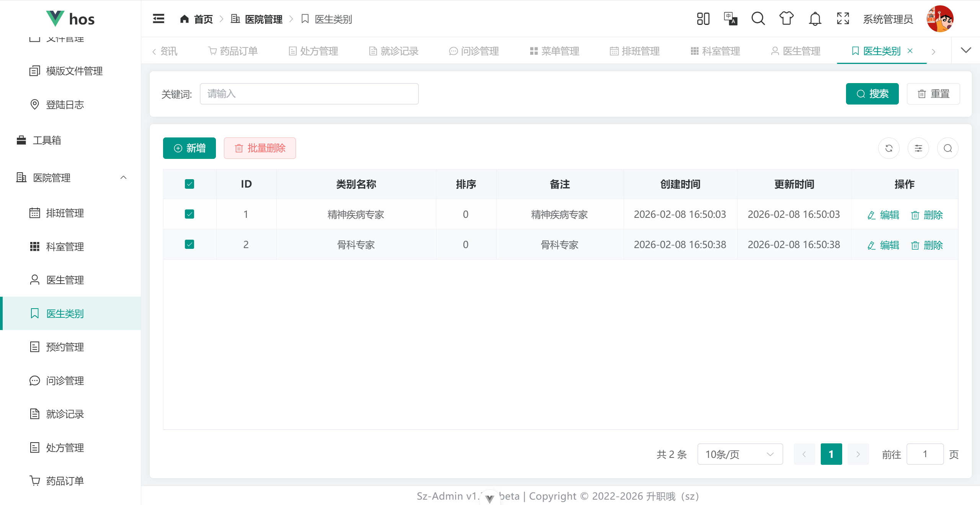The width and height of the screenshot is (980, 505).
Task: Open the language translation icon
Action: 730,19
